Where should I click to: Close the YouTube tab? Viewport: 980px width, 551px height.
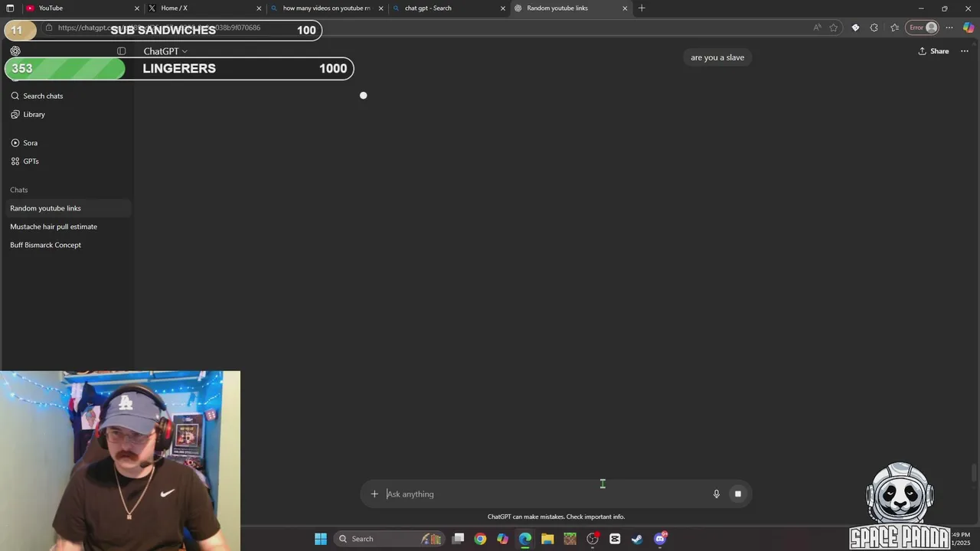(137, 8)
